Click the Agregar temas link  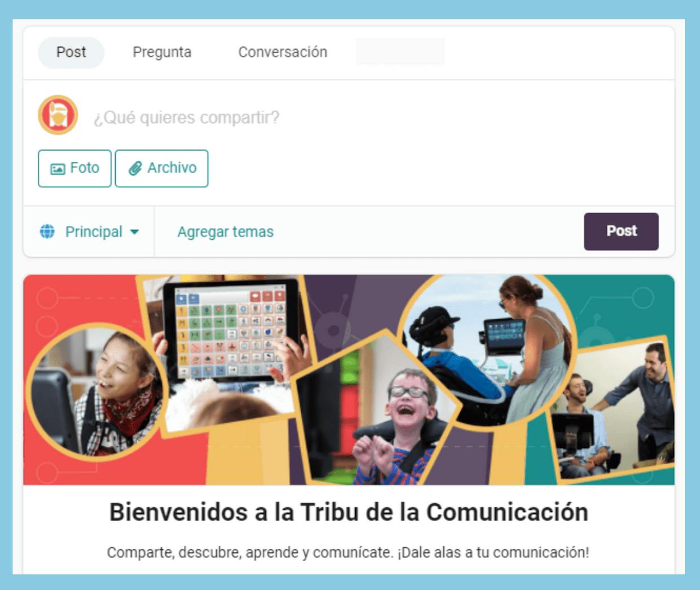click(225, 232)
